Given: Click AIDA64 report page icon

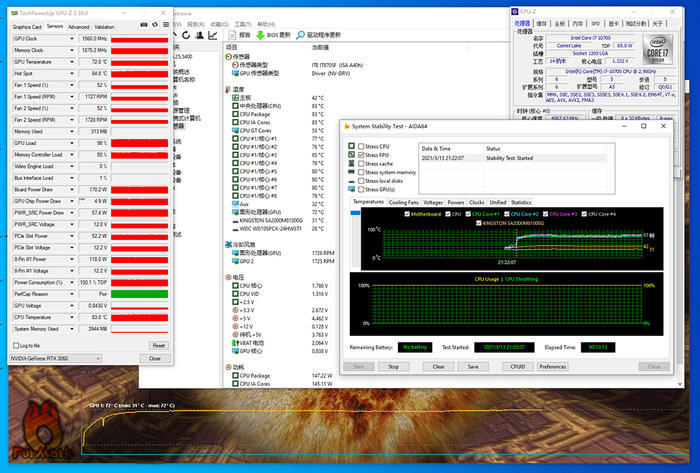Looking at the screenshot, I should pyautogui.click(x=232, y=35).
